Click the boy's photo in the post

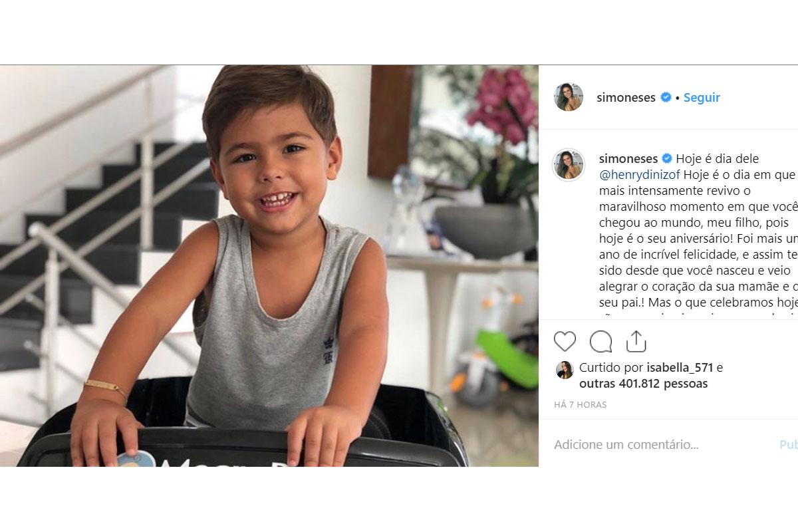pyautogui.click(x=269, y=266)
